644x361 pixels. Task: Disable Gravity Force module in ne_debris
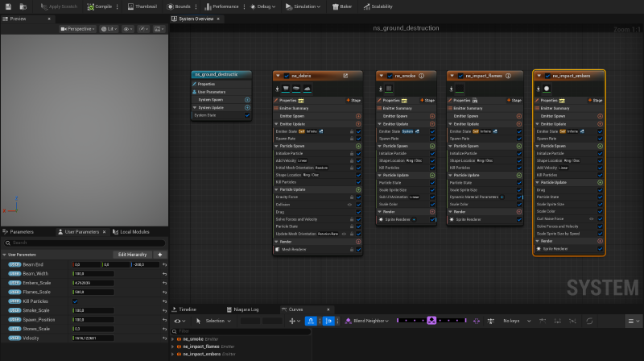point(359,196)
